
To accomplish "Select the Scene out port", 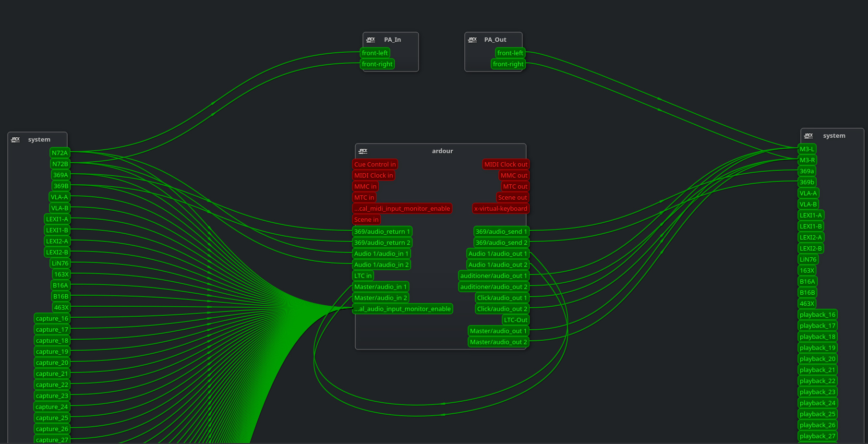I will pos(512,198).
